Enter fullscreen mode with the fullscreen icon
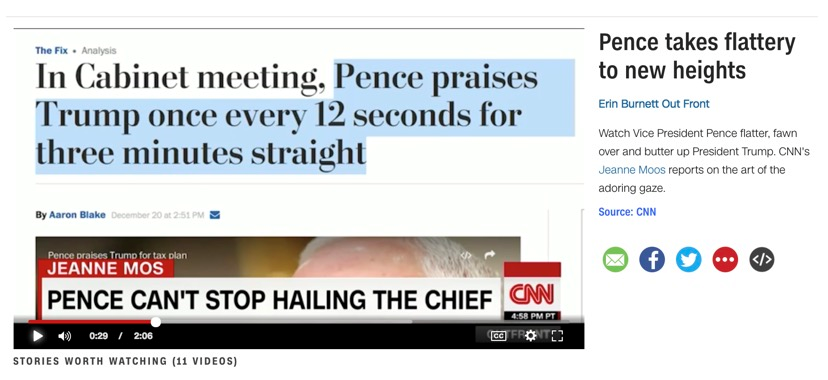 557,336
